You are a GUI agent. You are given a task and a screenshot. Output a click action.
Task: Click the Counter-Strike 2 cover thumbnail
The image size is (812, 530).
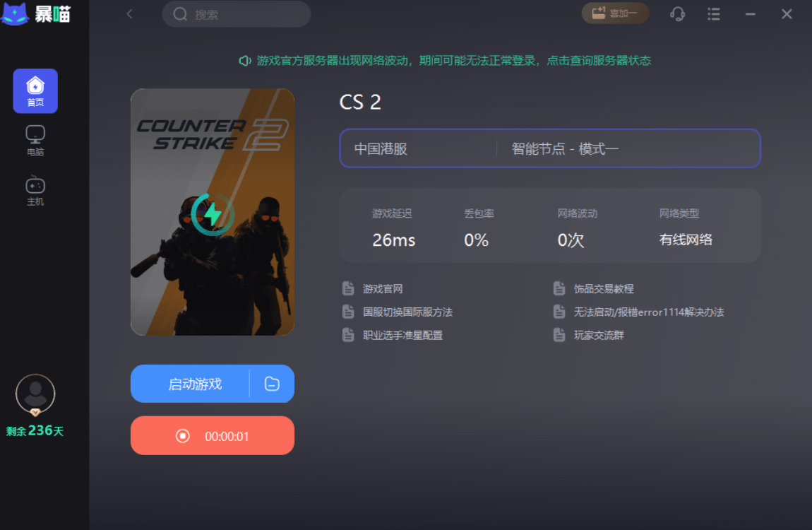[213, 212]
